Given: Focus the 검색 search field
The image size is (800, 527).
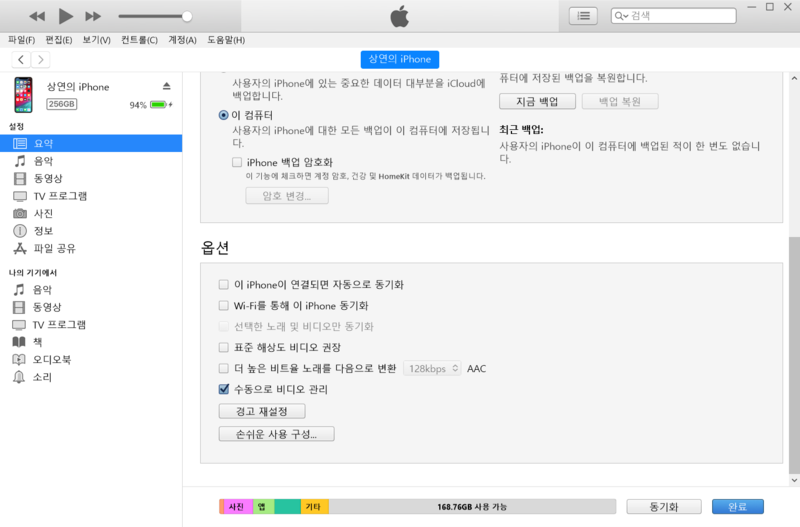Looking at the screenshot, I should tap(673, 16).
